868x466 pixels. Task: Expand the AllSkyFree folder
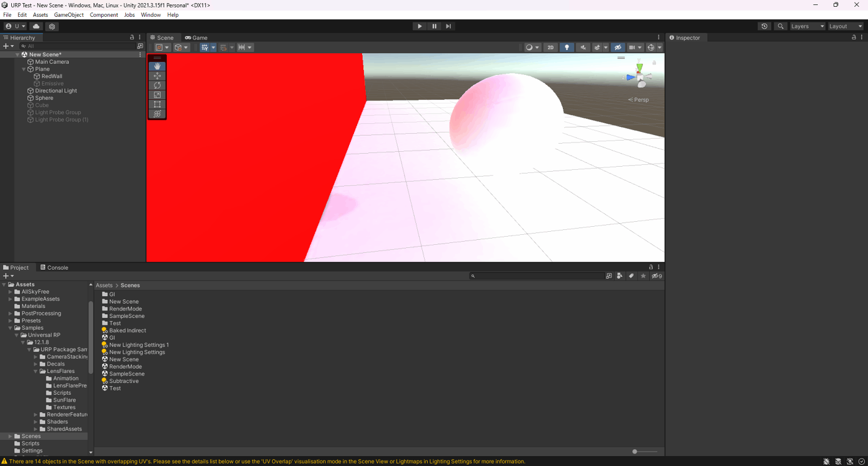tap(11, 292)
